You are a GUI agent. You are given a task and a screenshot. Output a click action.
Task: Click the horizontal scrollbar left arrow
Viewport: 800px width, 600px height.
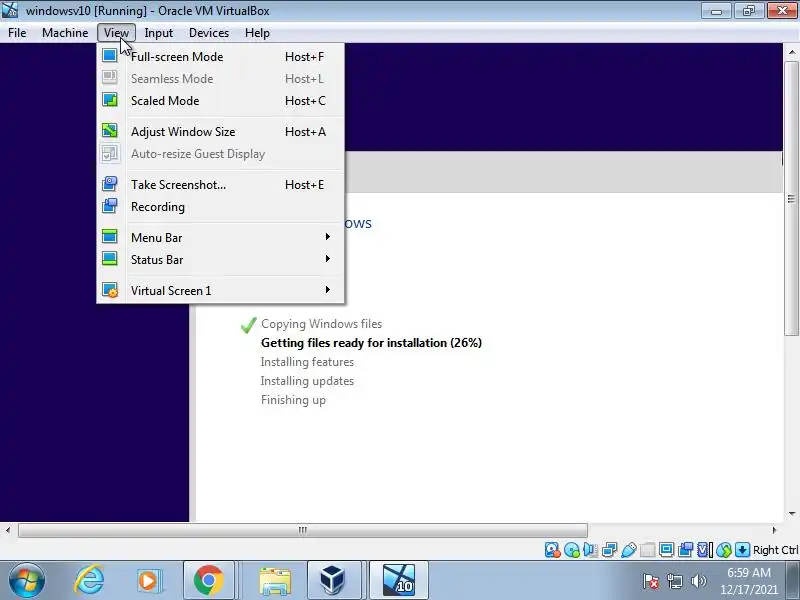tap(8, 530)
